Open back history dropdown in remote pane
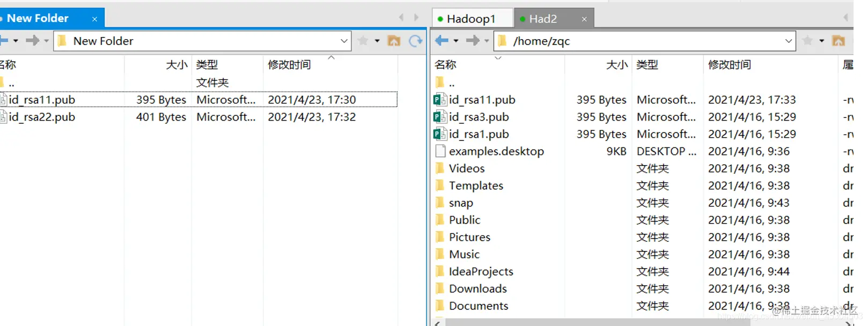Viewport: 868px width, 326px height. point(456,41)
